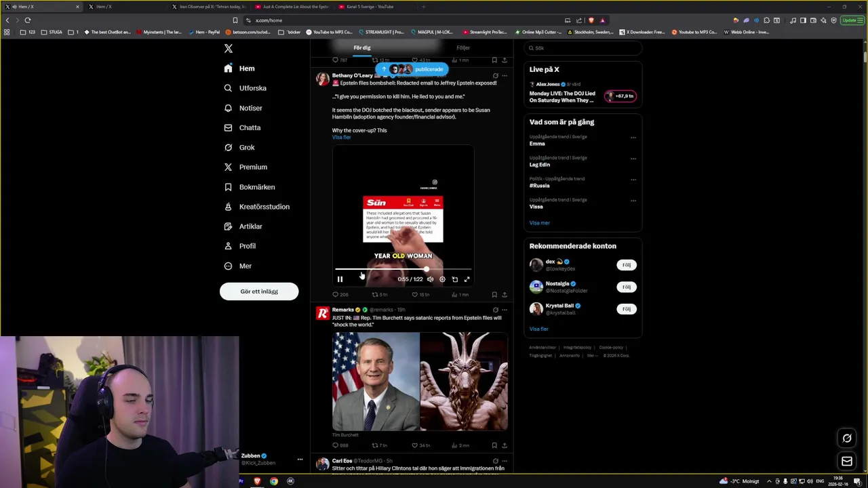The height and width of the screenshot is (488, 868).
Task: Open the #Russia trending topic
Action: click(540, 186)
